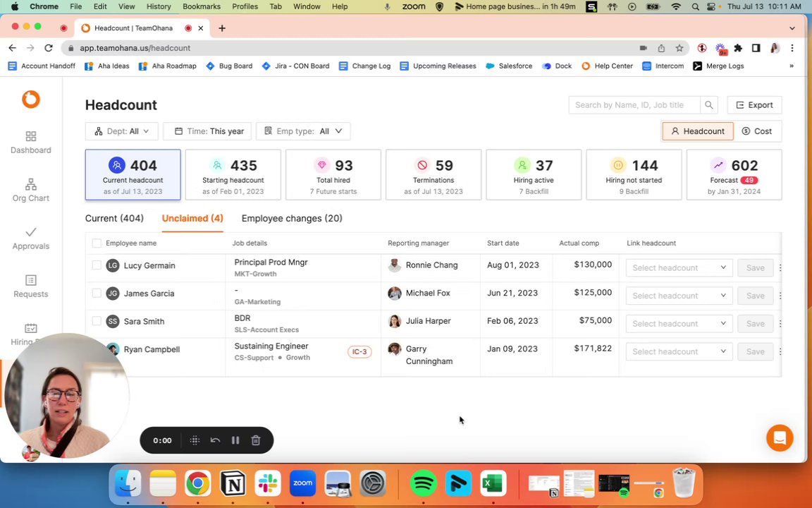Viewport: 812px width, 508px height.
Task: Go back in the browser
Action: (x=13, y=48)
